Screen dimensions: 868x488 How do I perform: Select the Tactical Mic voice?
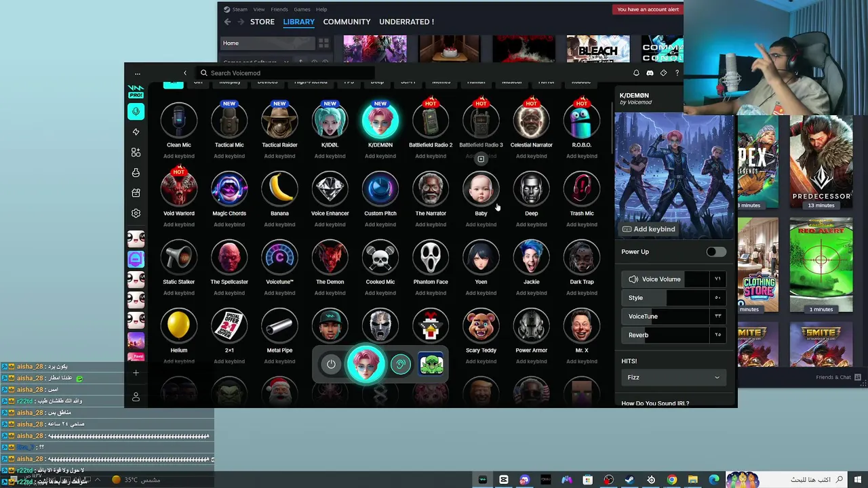(x=229, y=121)
